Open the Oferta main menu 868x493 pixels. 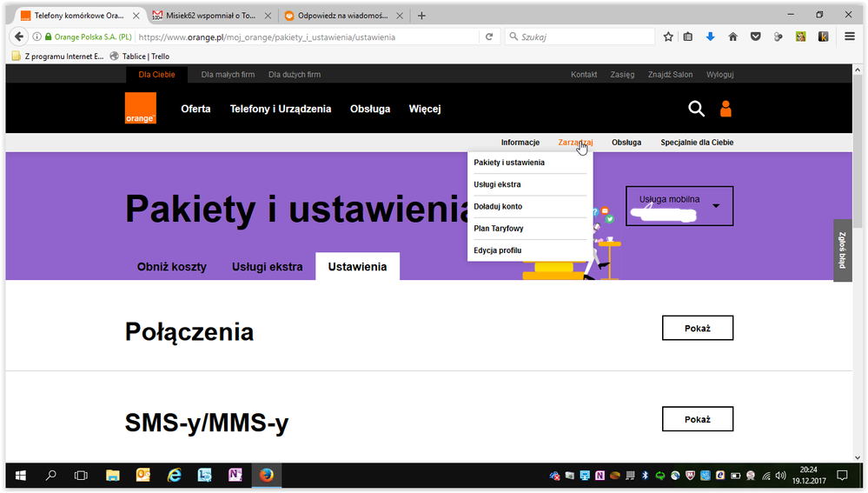click(x=195, y=109)
